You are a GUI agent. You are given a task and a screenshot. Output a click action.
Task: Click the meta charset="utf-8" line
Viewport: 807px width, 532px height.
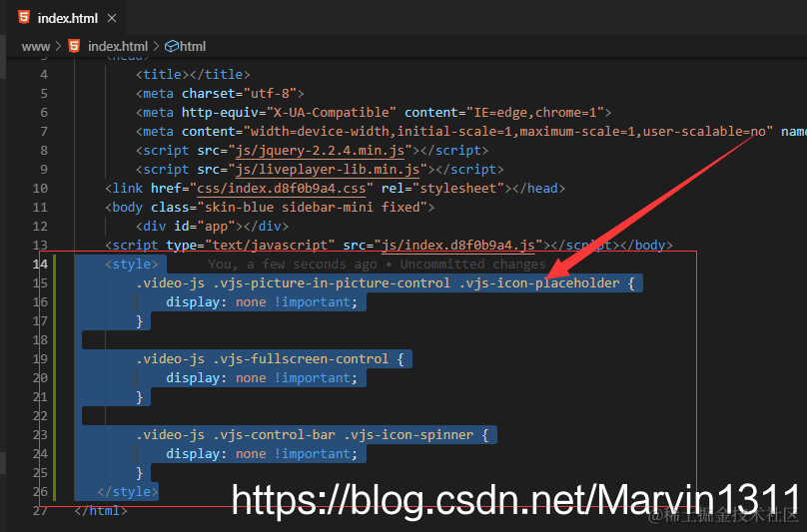pyautogui.click(x=221, y=94)
